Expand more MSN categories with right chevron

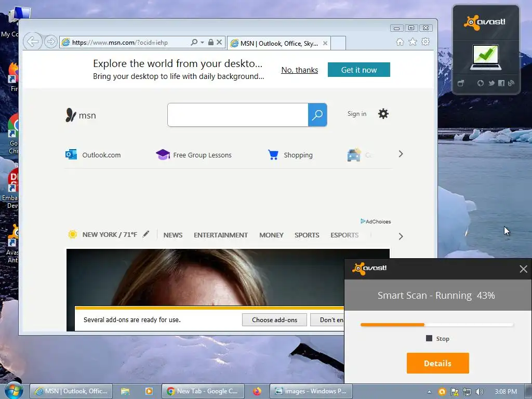[401, 236]
